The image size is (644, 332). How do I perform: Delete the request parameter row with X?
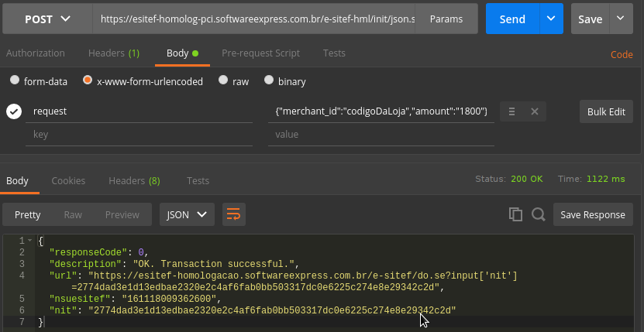(534, 111)
